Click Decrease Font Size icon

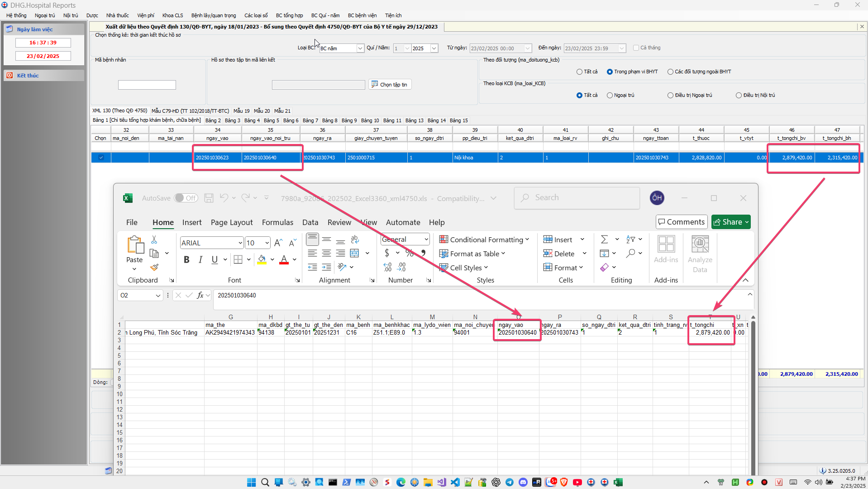(292, 243)
